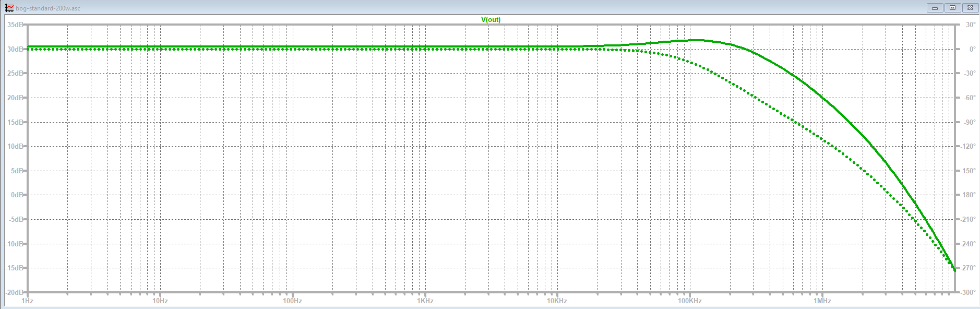Click the -120° phase axis label
Image resolution: width=980 pixels, height=309 pixels.
pyautogui.click(x=969, y=146)
